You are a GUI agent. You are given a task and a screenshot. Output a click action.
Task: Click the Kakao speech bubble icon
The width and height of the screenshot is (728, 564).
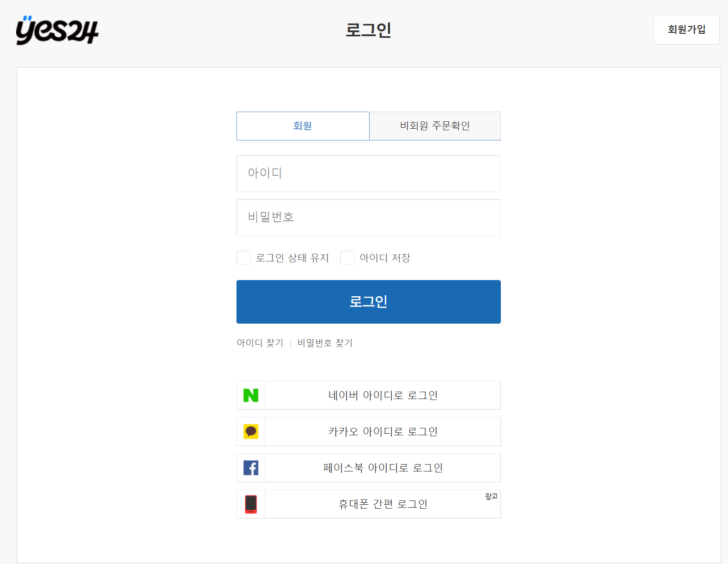point(251,431)
